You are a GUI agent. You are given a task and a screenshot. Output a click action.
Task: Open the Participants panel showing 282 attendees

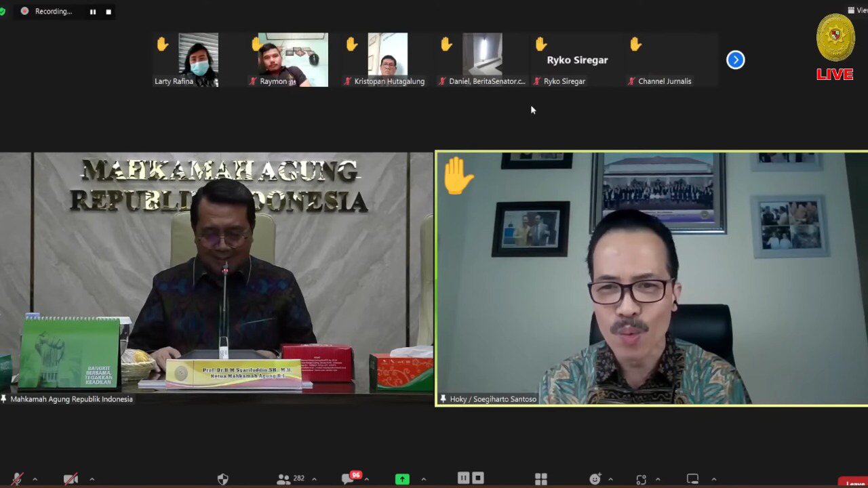tap(285, 478)
